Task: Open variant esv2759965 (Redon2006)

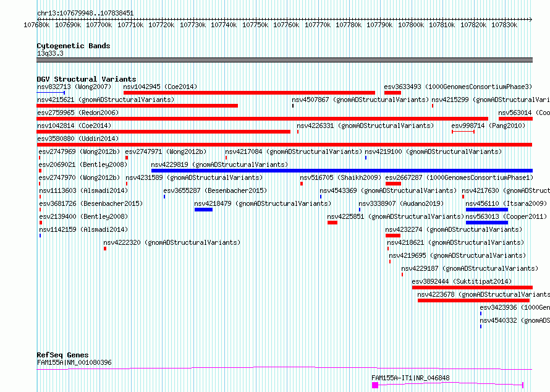Action: coord(78,113)
